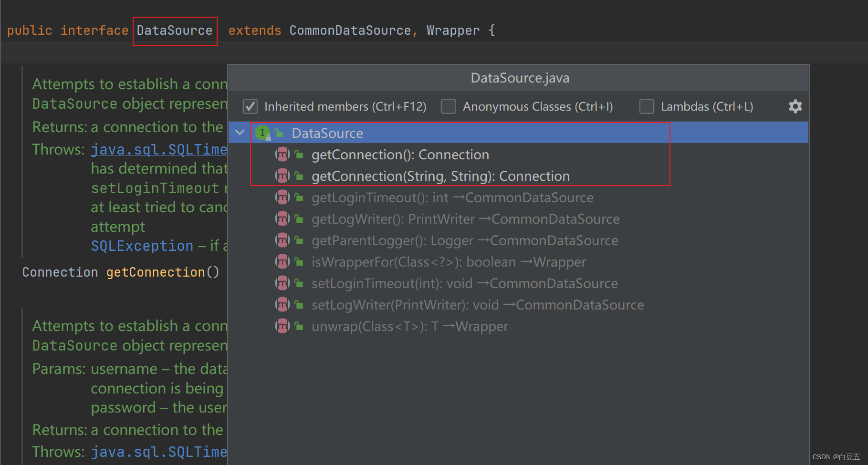Click public visibility icon of unwrap row
Image resolution: width=868 pixels, height=465 pixels.
(299, 326)
